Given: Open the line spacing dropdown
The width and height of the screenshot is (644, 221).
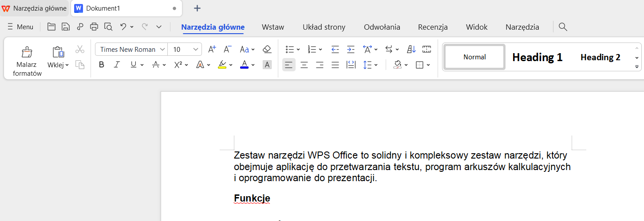Looking at the screenshot, I should click(x=376, y=65).
